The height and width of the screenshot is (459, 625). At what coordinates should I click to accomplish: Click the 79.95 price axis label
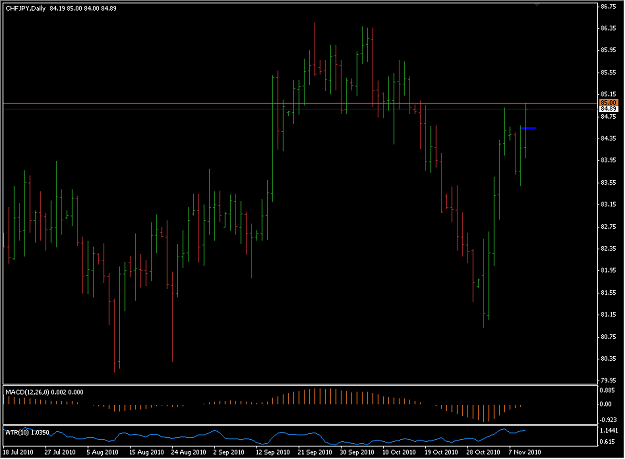(x=608, y=381)
